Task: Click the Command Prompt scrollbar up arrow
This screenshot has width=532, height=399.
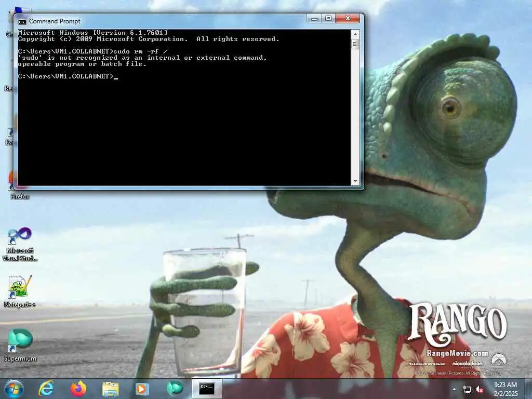Action: (355, 34)
